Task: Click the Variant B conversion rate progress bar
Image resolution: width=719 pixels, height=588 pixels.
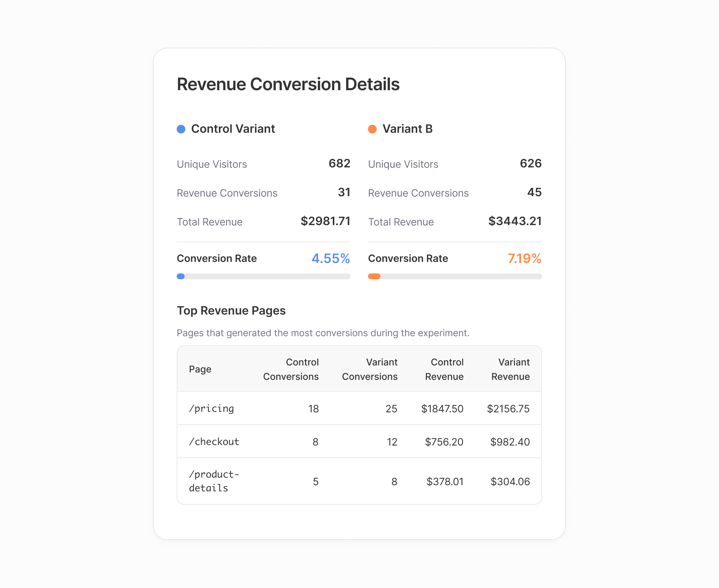Action: pyautogui.click(x=455, y=276)
